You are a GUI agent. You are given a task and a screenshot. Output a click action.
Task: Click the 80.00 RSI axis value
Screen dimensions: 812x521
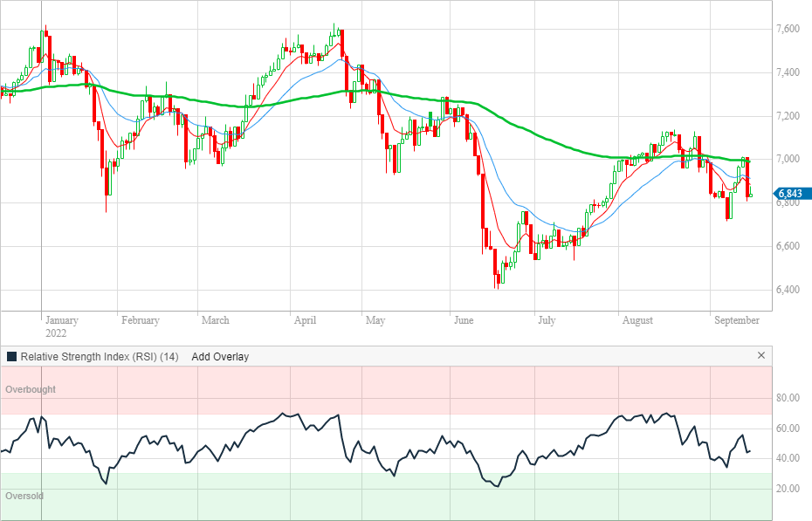pos(788,399)
